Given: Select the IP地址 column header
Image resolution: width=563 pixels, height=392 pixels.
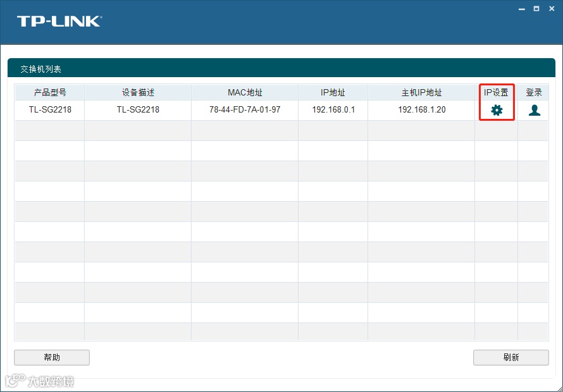Looking at the screenshot, I should (x=333, y=92).
